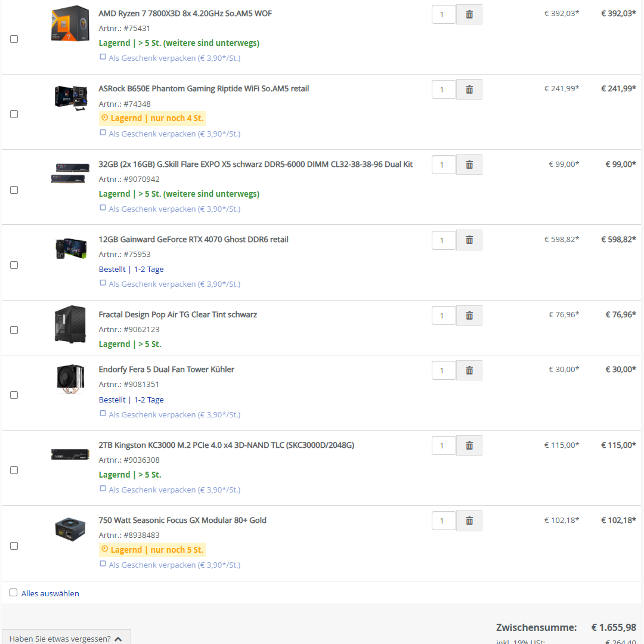644x644 pixels.
Task: Delete the Gainward RTX 4070 from cart
Action: (469, 240)
